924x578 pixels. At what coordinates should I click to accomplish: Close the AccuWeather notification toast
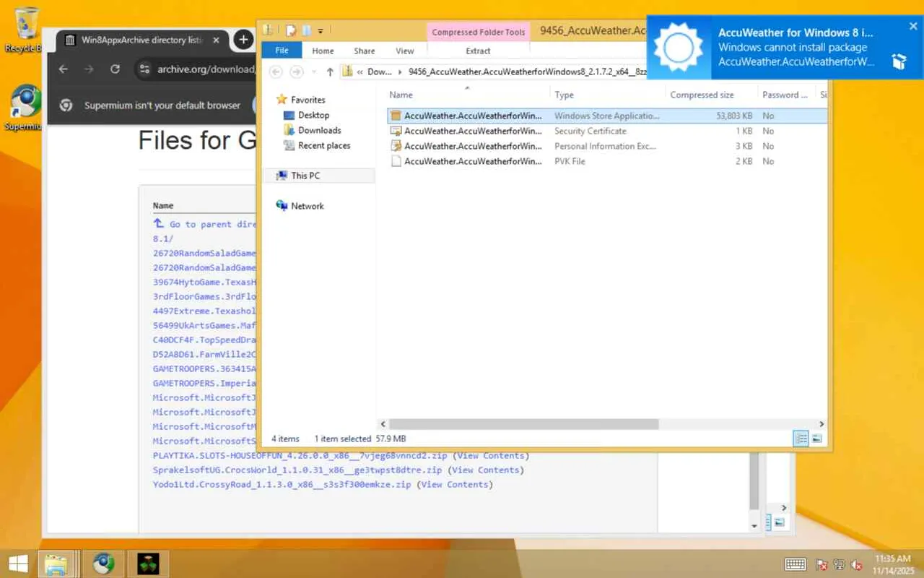(913, 26)
